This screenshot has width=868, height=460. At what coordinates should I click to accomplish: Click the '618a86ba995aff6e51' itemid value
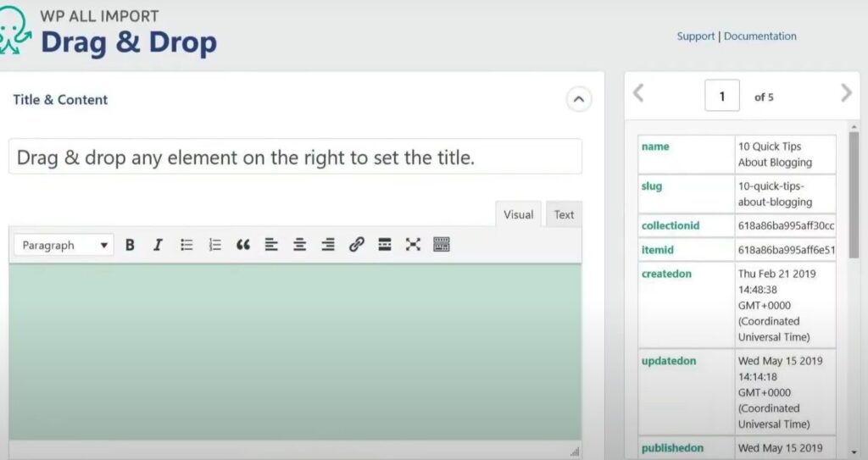[786, 250]
